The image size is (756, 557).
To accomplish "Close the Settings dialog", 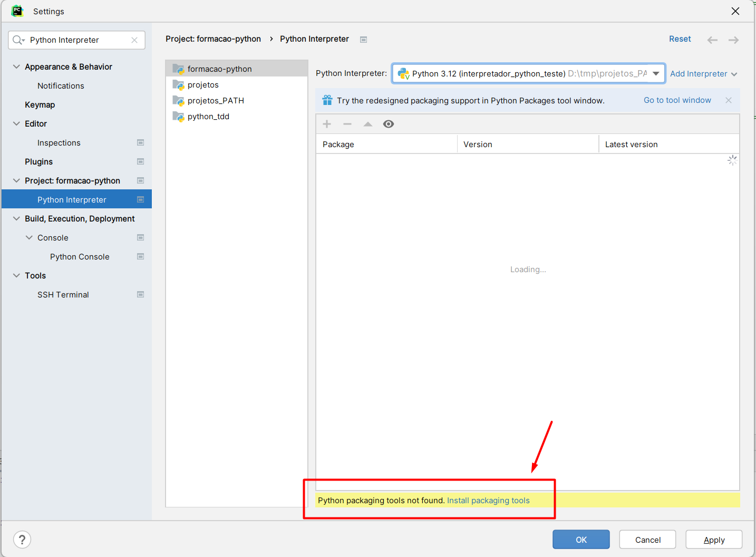I will coord(735,11).
